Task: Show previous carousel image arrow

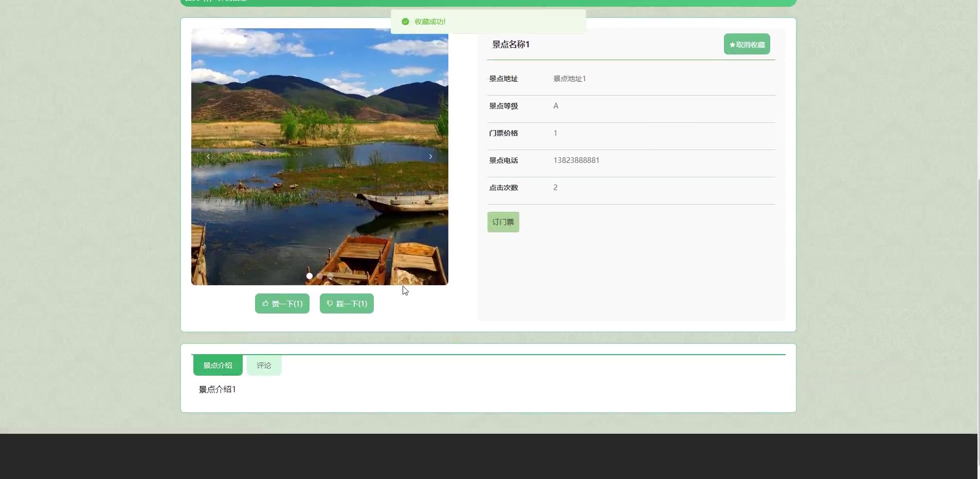Action: pyautogui.click(x=208, y=156)
